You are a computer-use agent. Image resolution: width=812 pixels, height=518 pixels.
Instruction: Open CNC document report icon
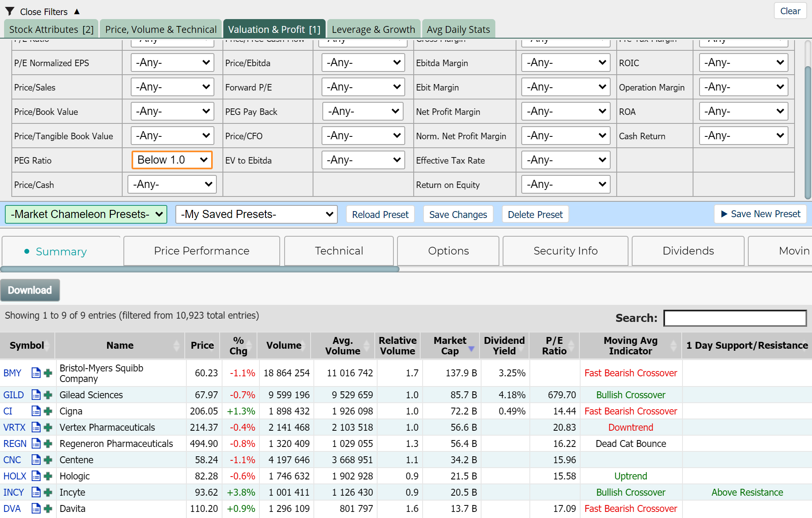(x=36, y=460)
